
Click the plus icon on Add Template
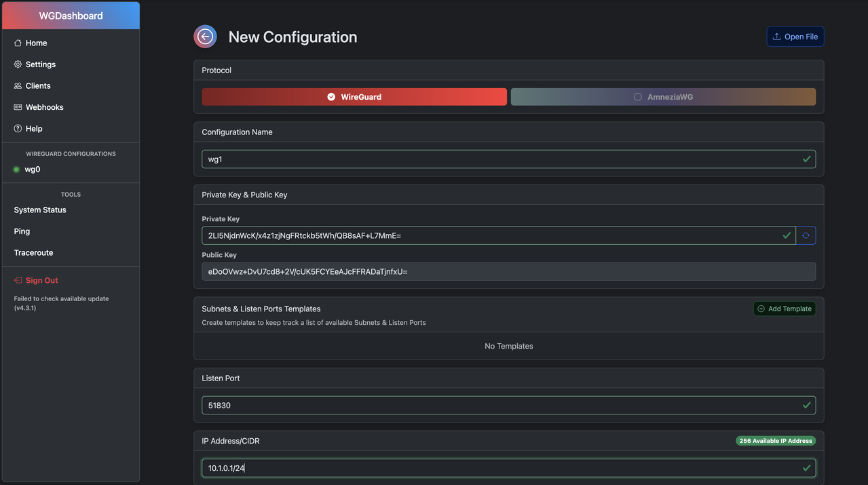pyautogui.click(x=760, y=308)
